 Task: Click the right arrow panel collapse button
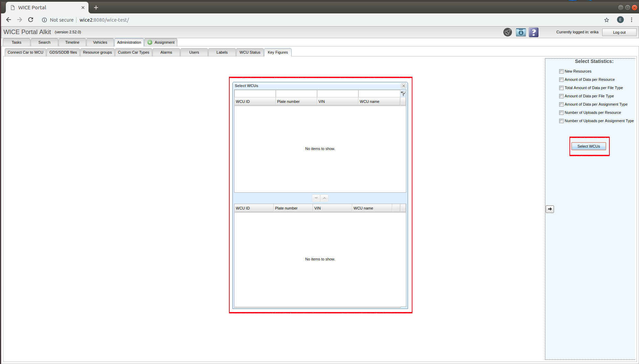click(550, 209)
